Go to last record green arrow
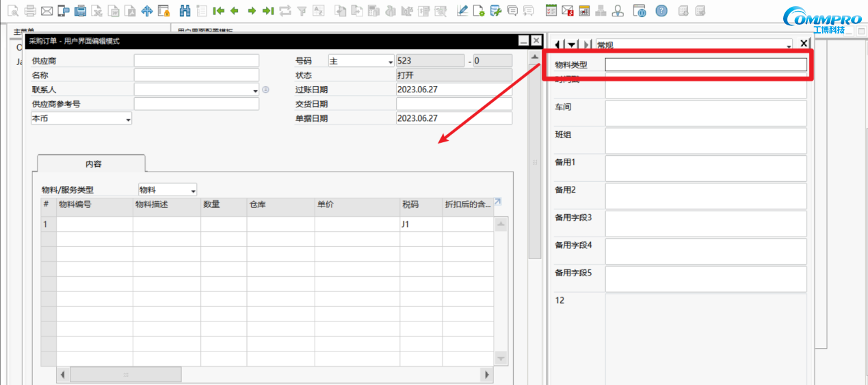Screen dimensions: 868x385 point(268,11)
